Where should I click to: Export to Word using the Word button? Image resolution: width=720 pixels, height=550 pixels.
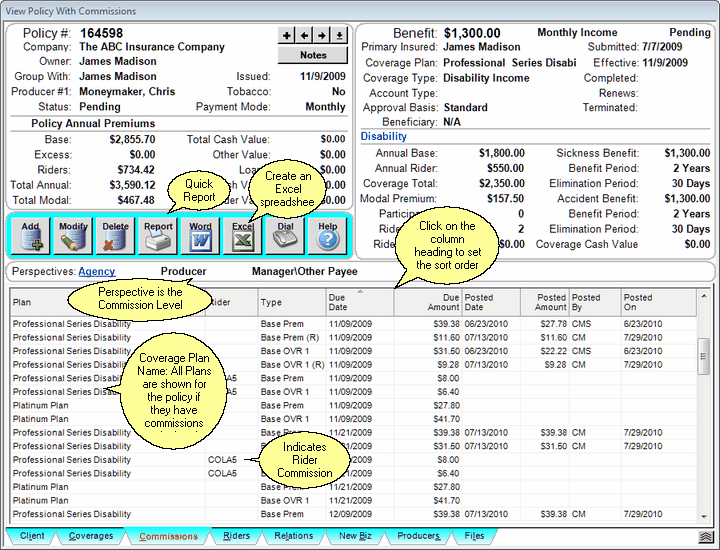[x=200, y=236]
